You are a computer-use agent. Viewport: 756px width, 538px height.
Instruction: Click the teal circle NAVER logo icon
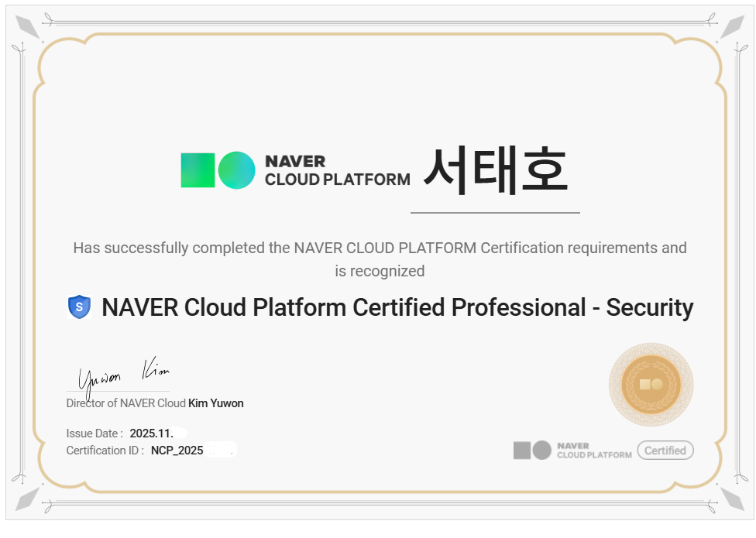[x=236, y=170]
